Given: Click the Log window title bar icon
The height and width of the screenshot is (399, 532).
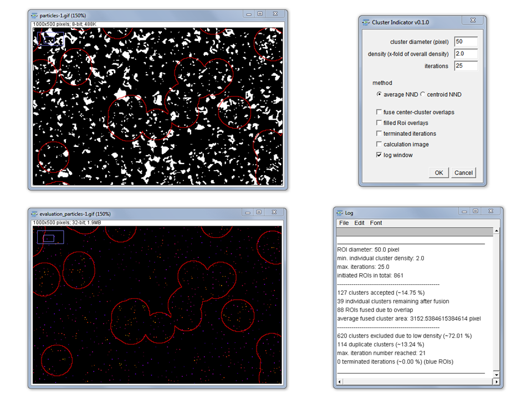Looking at the screenshot, I should (x=340, y=213).
